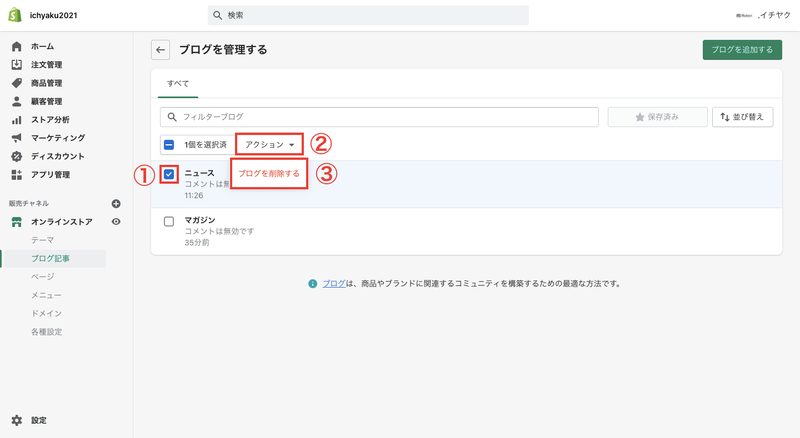The image size is (800, 438).
Task: Click the ichyaku2021 store name
Action: 53,15
